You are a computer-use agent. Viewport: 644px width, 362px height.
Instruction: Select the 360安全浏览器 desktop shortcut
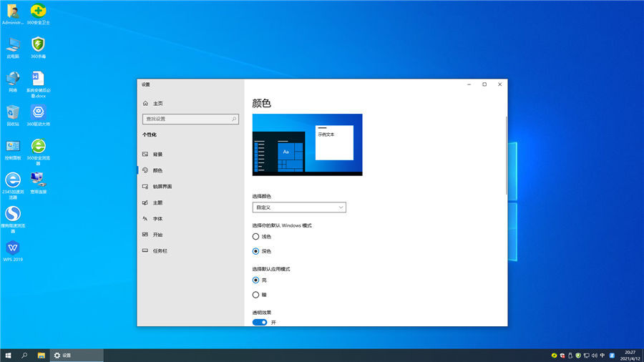point(38,152)
